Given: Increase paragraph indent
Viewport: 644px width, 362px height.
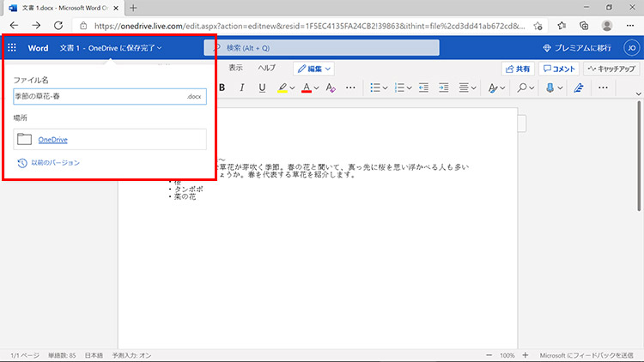Looking at the screenshot, I should click(443, 87).
